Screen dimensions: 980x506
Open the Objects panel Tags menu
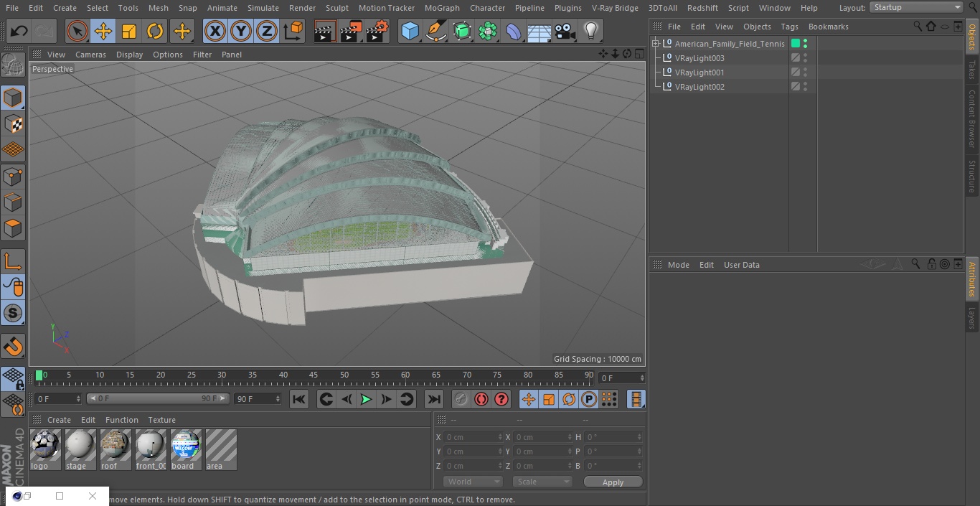789,27
